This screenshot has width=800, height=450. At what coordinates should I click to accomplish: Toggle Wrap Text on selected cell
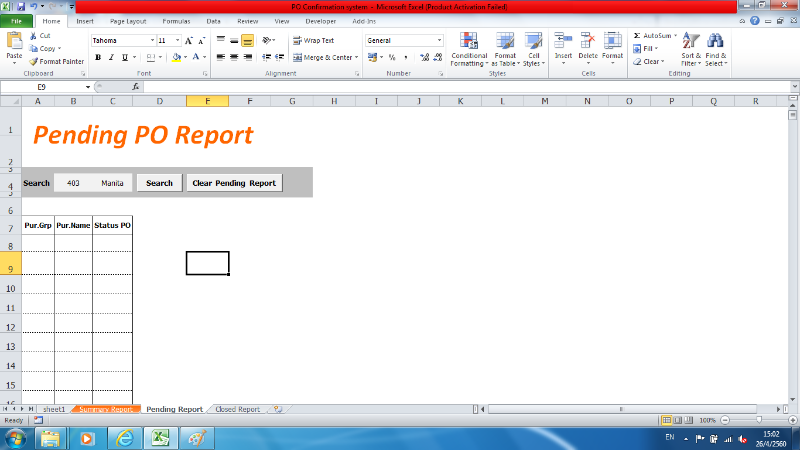[313, 40]
